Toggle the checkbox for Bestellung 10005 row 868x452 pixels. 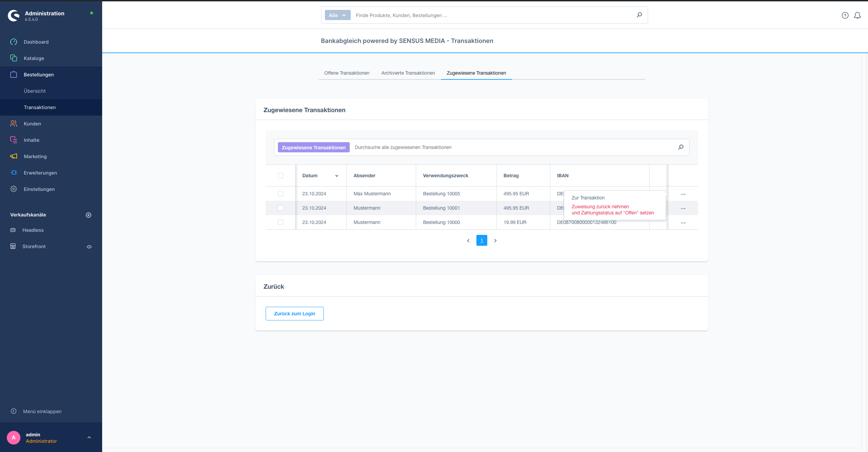(281, 194)
